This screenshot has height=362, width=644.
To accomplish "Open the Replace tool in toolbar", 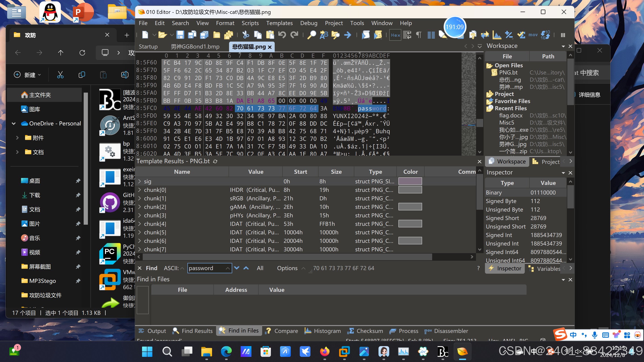I will [324, 35].
